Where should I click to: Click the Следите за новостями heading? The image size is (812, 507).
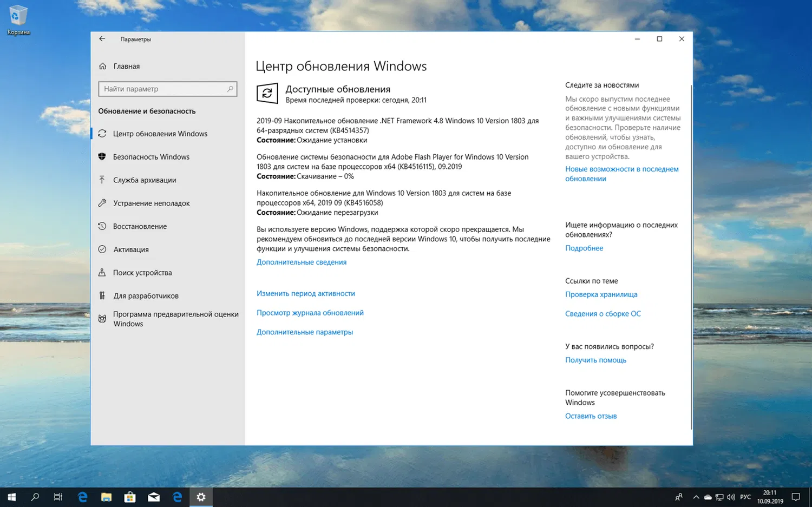602,85
